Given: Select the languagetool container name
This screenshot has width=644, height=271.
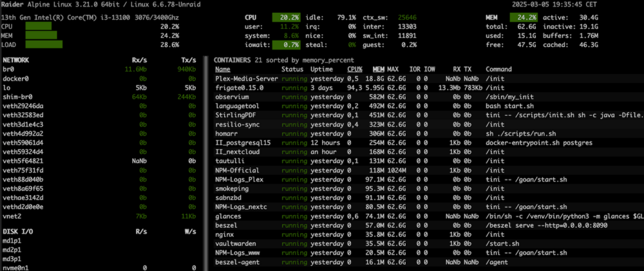Looking at the screenshot, I should (x=238, y=106).
